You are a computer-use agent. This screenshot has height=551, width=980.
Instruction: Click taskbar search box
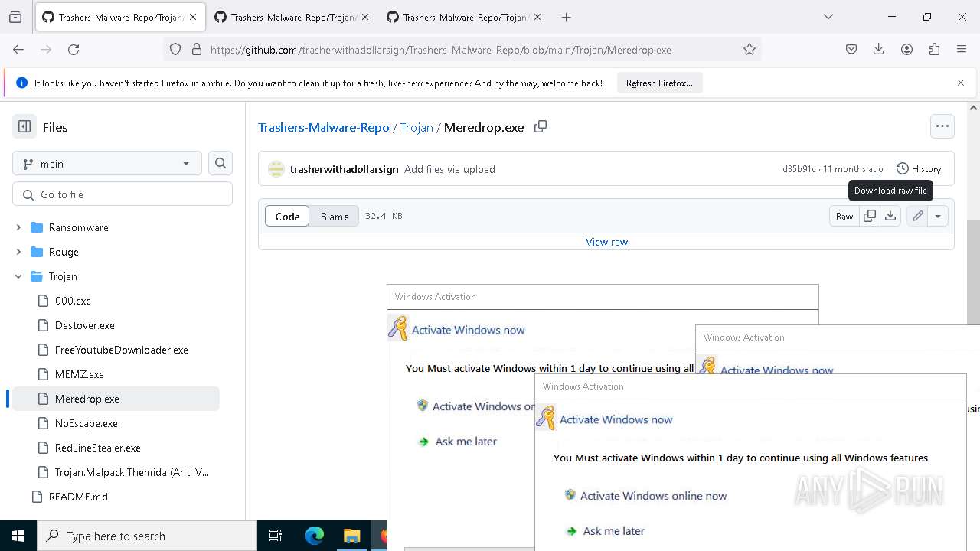147,536
